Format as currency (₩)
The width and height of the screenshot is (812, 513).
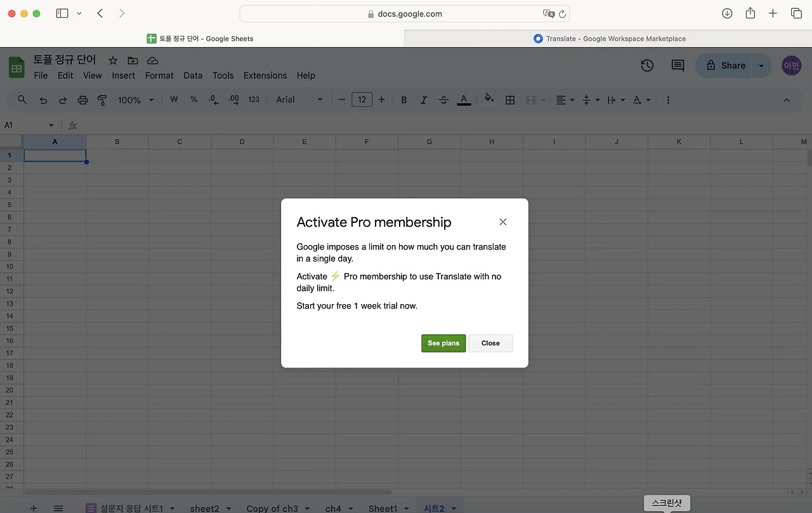[174, 100]
